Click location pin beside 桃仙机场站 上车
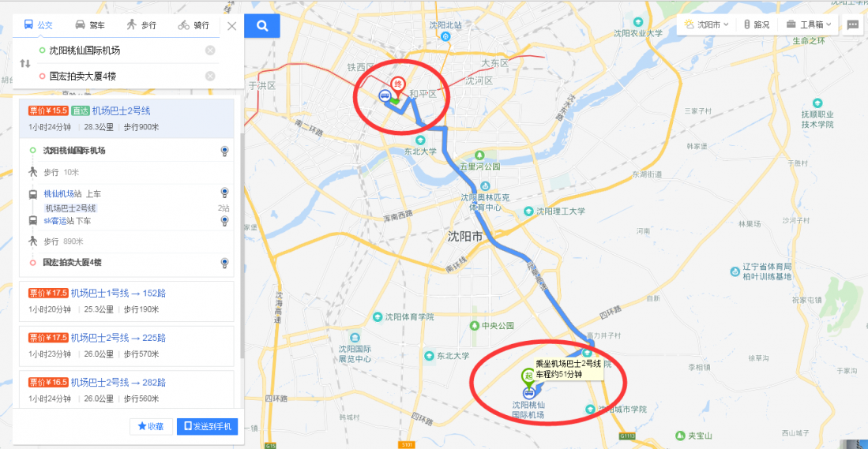Screen dimensions: 868x449 [224, 193]
